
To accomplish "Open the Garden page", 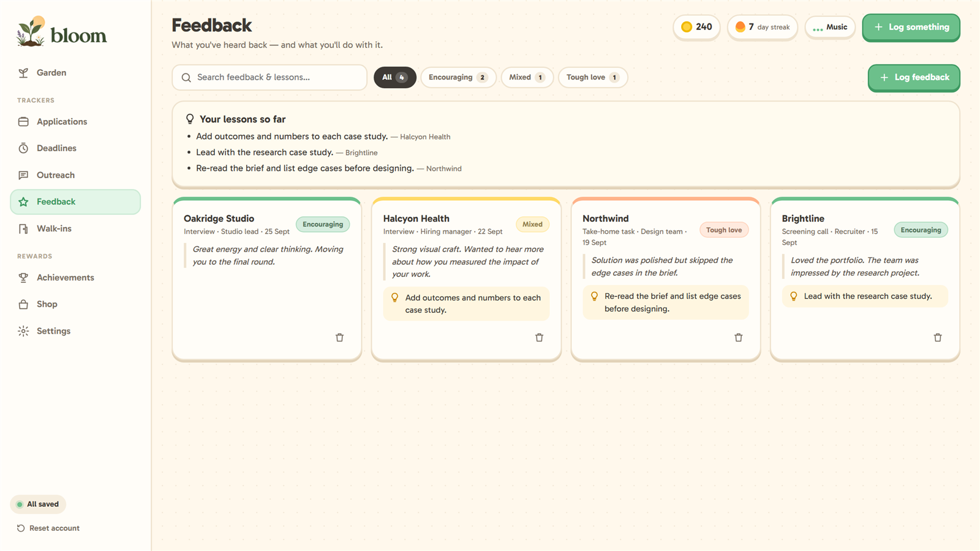I will point(75,73).
